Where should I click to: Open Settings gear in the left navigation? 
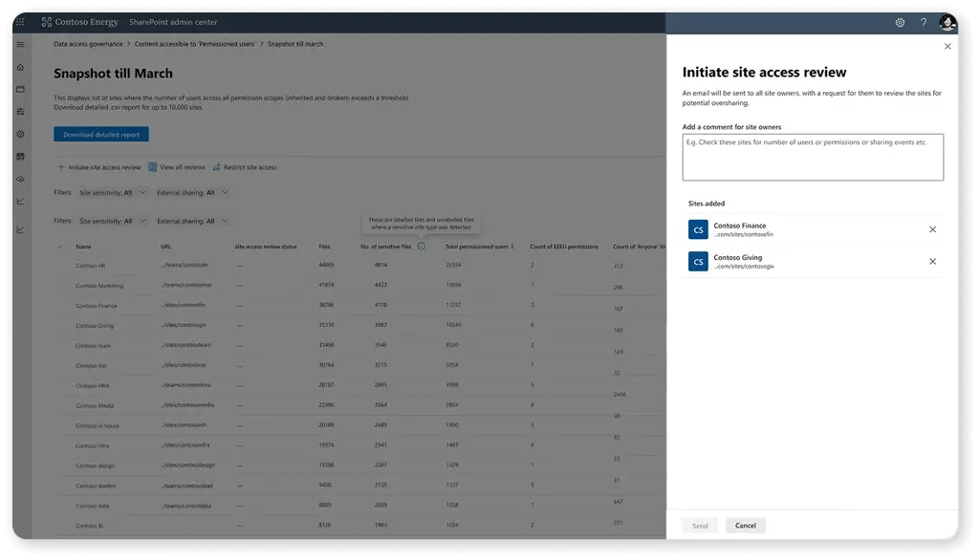pyautogui.click(x=21, y=134)
